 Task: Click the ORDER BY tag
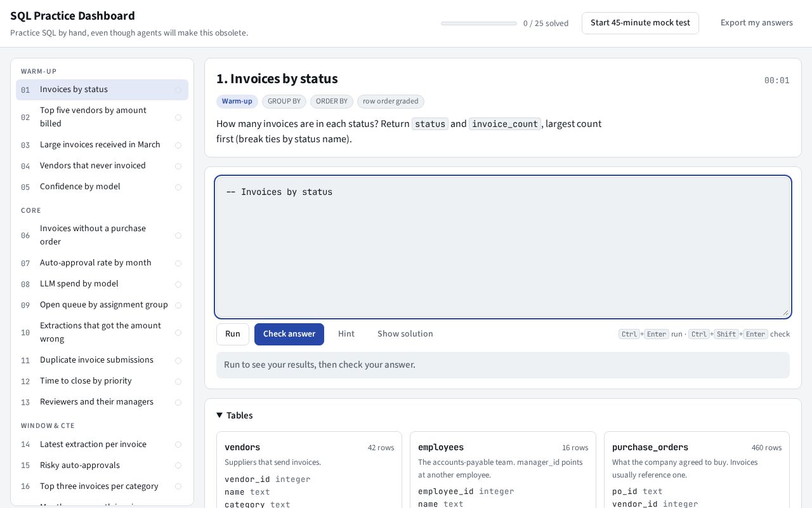point(332,102)
